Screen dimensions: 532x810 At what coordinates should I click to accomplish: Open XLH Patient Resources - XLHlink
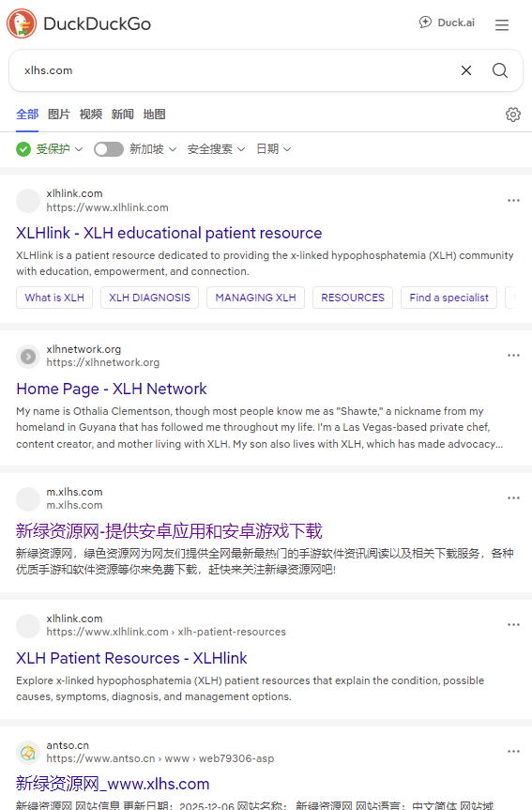131,658
